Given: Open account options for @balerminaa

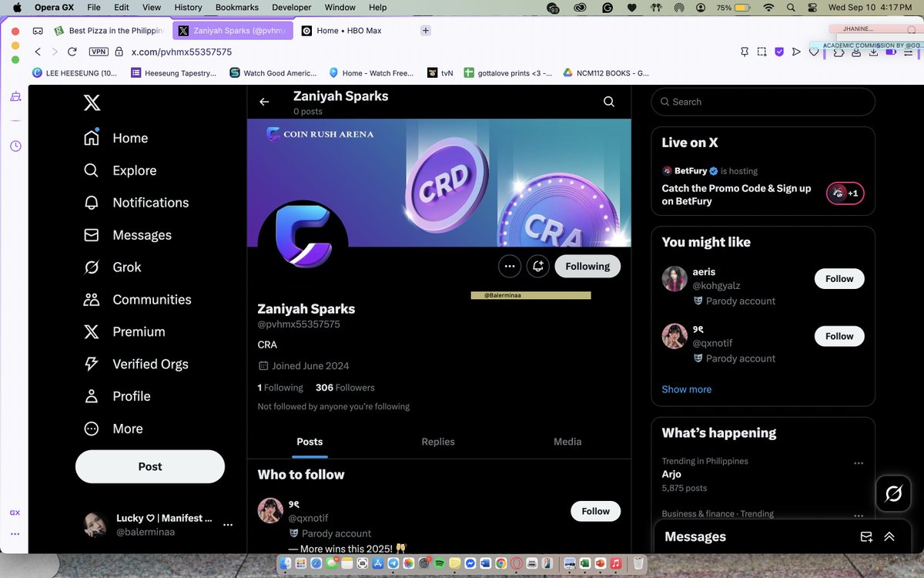Looking at the screenshot, I should [x=228, y=525].
